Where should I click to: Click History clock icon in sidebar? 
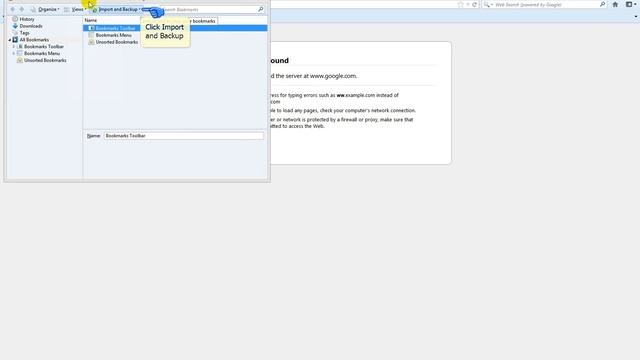15,19
